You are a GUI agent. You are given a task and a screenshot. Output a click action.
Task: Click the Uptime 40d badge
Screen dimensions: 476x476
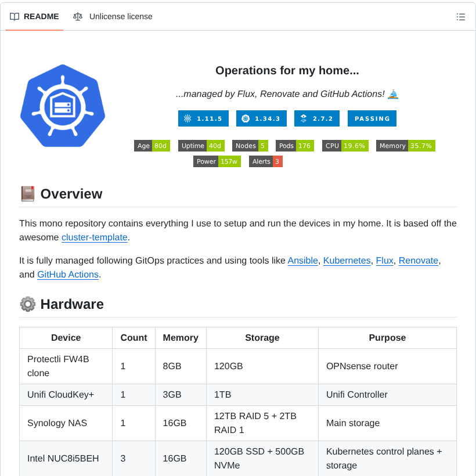click(201, 146)
